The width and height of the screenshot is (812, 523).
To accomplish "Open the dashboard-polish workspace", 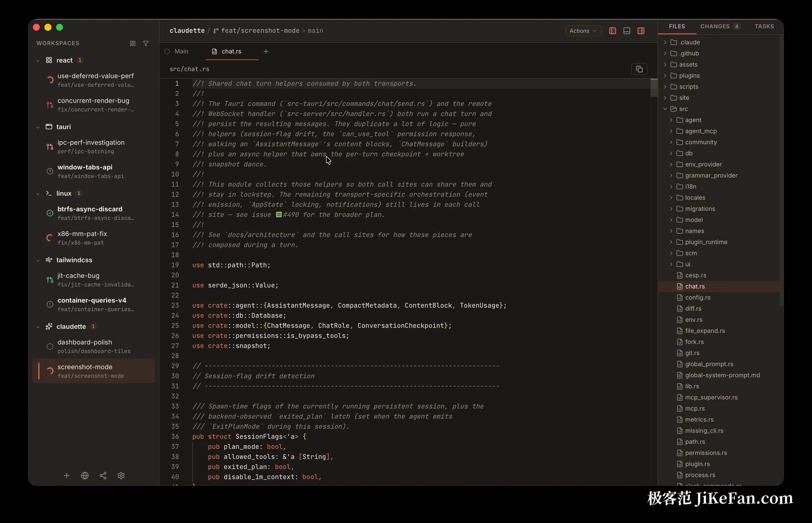I will (93, 346).
